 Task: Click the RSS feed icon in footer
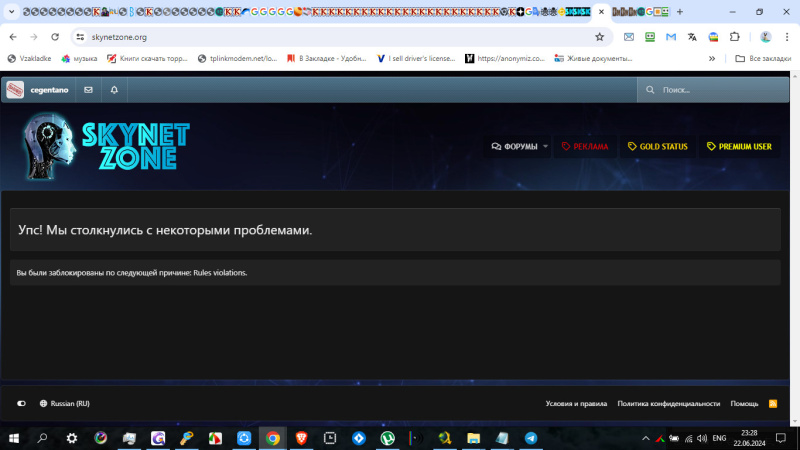pos(773,404)
